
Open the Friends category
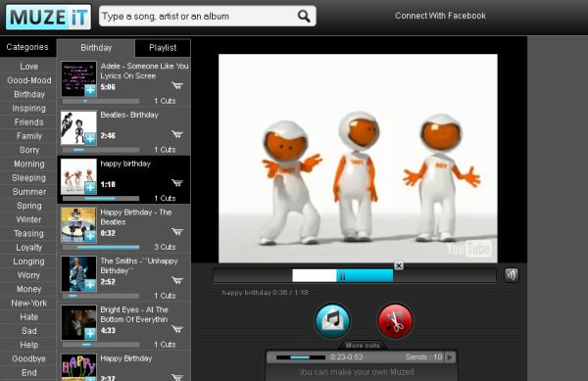click(x=28, y=122)
